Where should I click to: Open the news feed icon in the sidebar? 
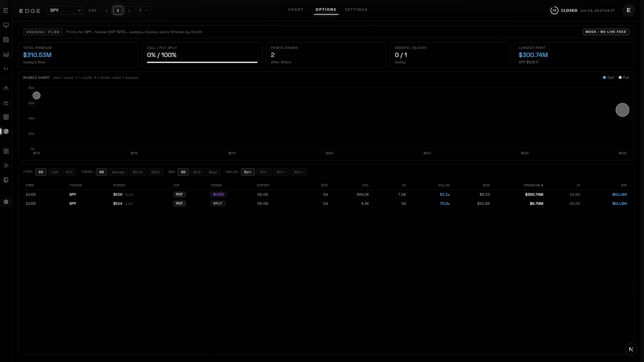click(x=6, y=40)
